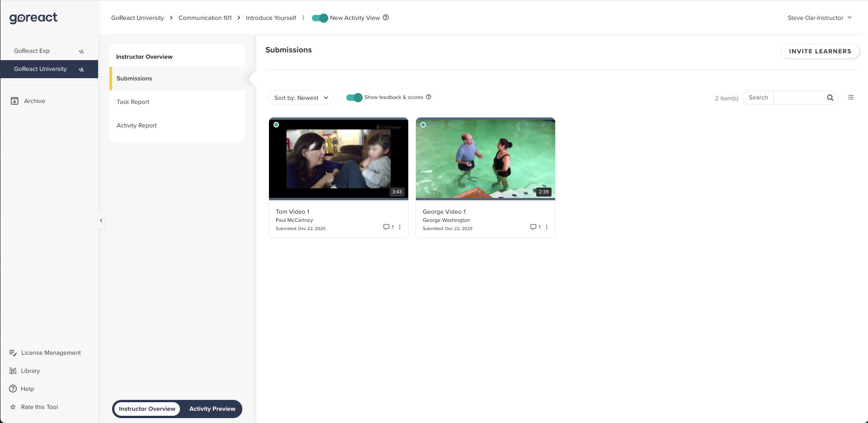Image resolution: width=868 pixels, height=423 pixels.
Task: Disable the New Activity View toggle
Action: click(x=320, y=18)
